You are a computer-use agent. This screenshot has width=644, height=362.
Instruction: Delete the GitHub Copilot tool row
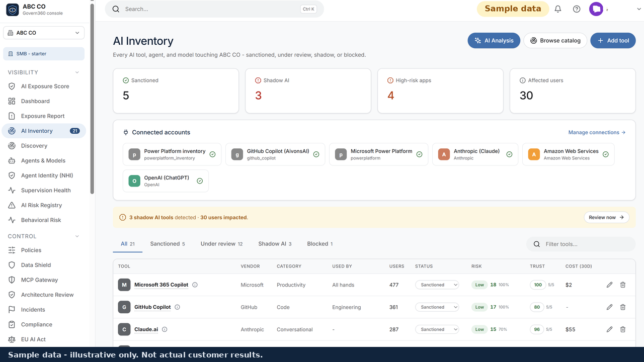coord(623,307)
